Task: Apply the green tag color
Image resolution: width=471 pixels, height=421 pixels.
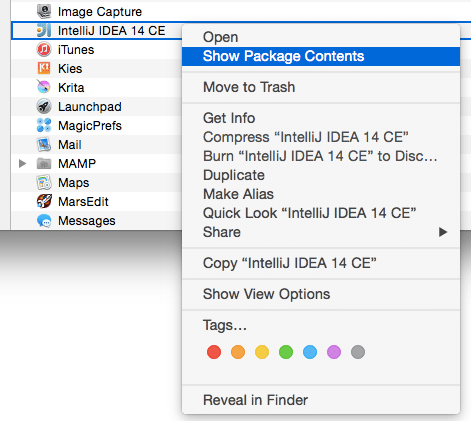Action: [286, 352]
